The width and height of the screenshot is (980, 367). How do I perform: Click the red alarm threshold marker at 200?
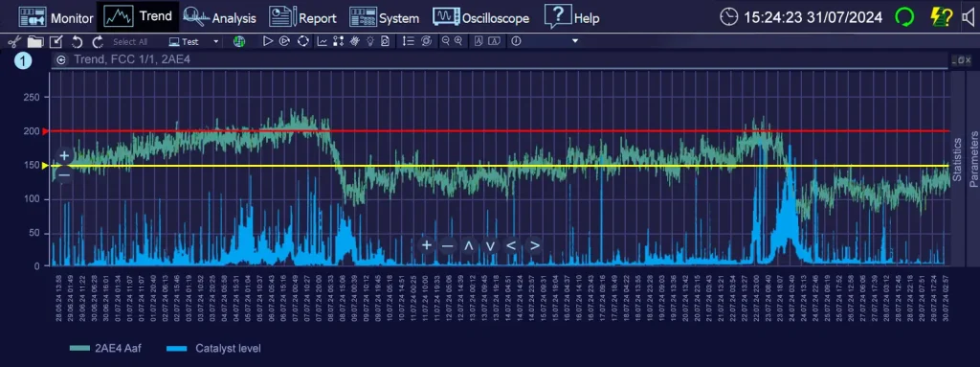coord(45,131)
